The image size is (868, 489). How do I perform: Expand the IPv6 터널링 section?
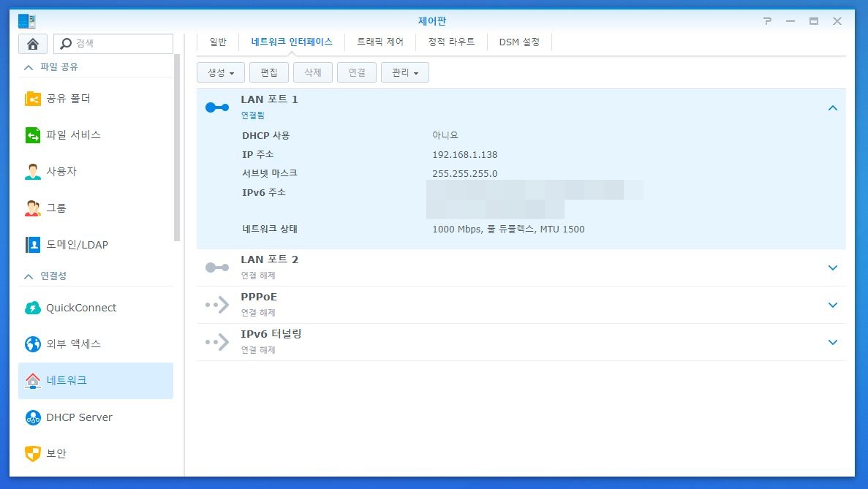(x=832, y=342)
